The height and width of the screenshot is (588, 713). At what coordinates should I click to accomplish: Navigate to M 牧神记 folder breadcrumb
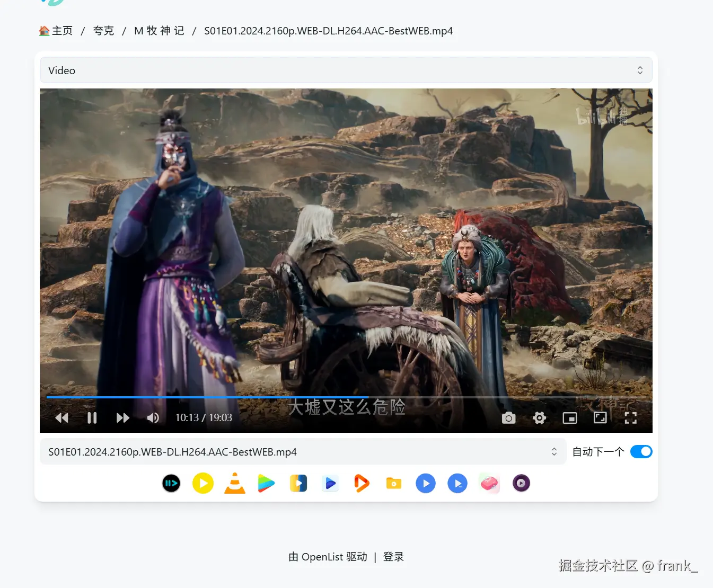click(x=159, y=31)
